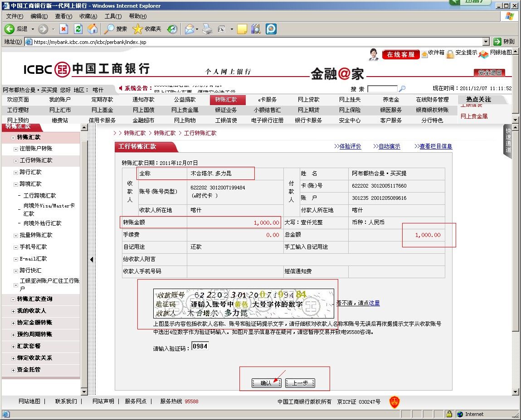Click the sidebar collapse arrow handle
521x420 pixels.
click(x=92, y=260)
